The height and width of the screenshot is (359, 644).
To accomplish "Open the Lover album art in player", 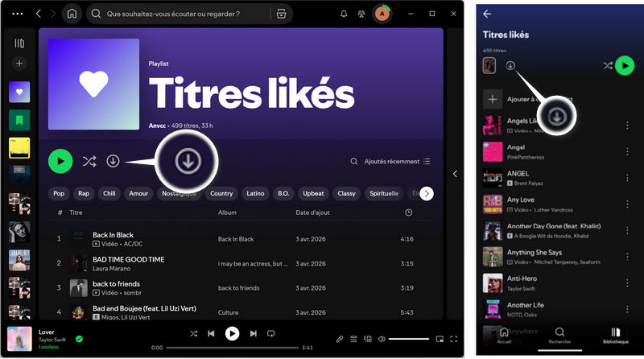I will 19,339.
